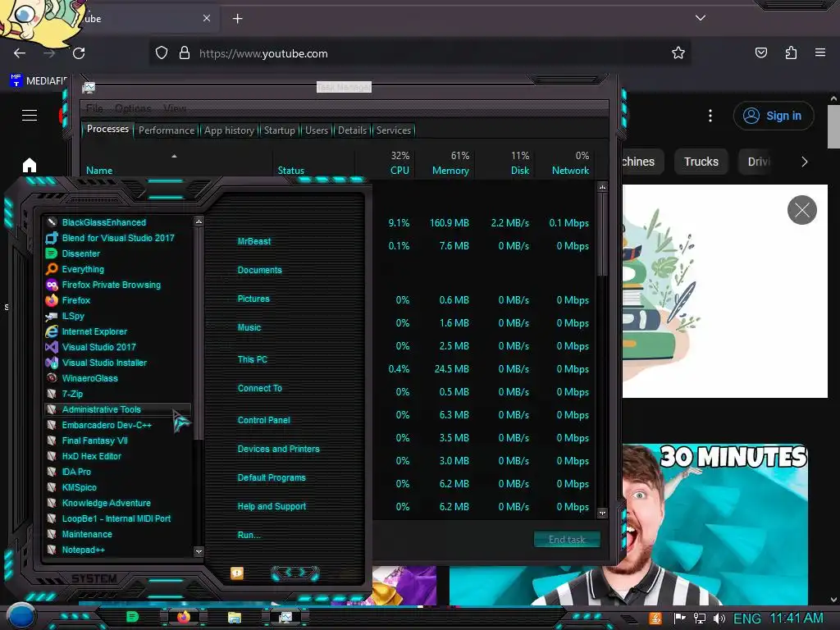Viewport: 840px width, 630px height.
Task: Switch to the App history tab
Action: tap(229, 130)
